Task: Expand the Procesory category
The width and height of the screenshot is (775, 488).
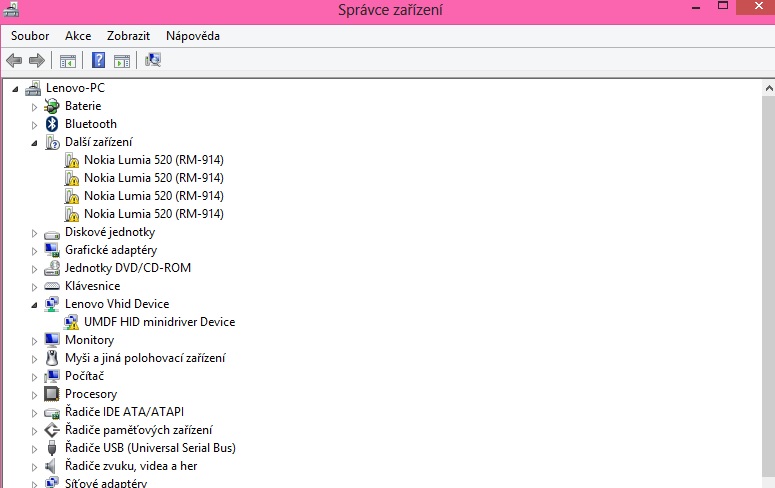Action: point(34,395)
